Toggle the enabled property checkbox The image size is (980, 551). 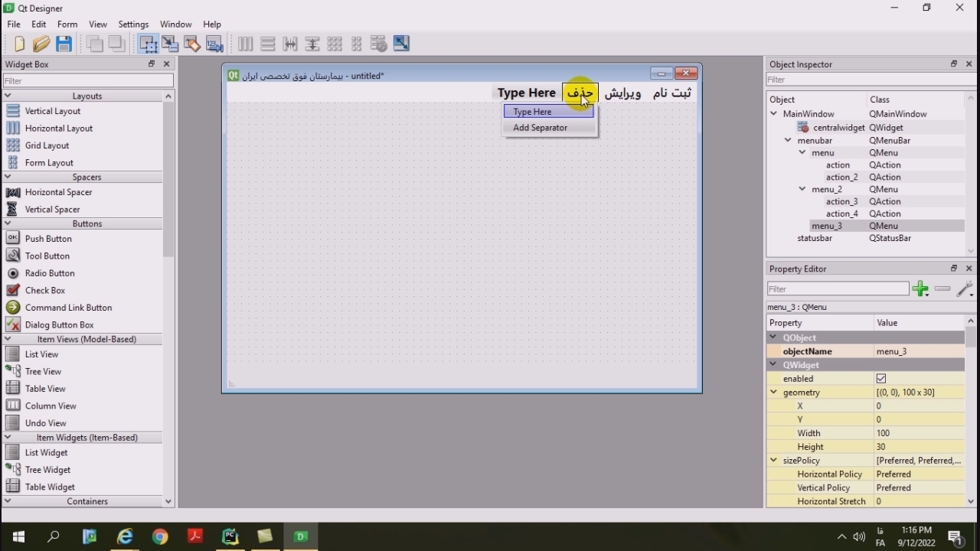click(881, 379)
